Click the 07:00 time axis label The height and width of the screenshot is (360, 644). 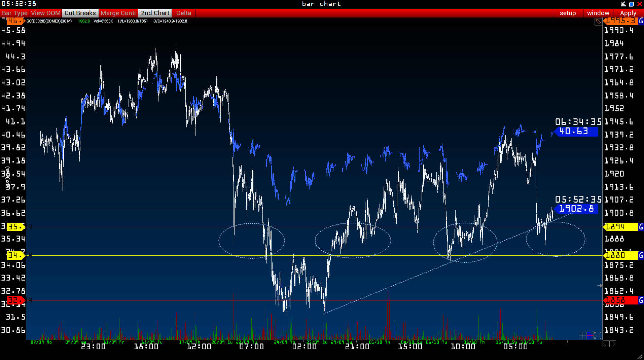(x=252, y=347)
